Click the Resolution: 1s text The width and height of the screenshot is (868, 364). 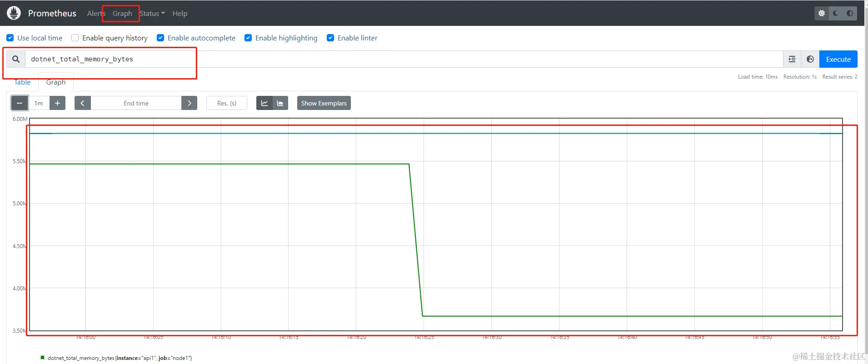[x=800, y=77]
